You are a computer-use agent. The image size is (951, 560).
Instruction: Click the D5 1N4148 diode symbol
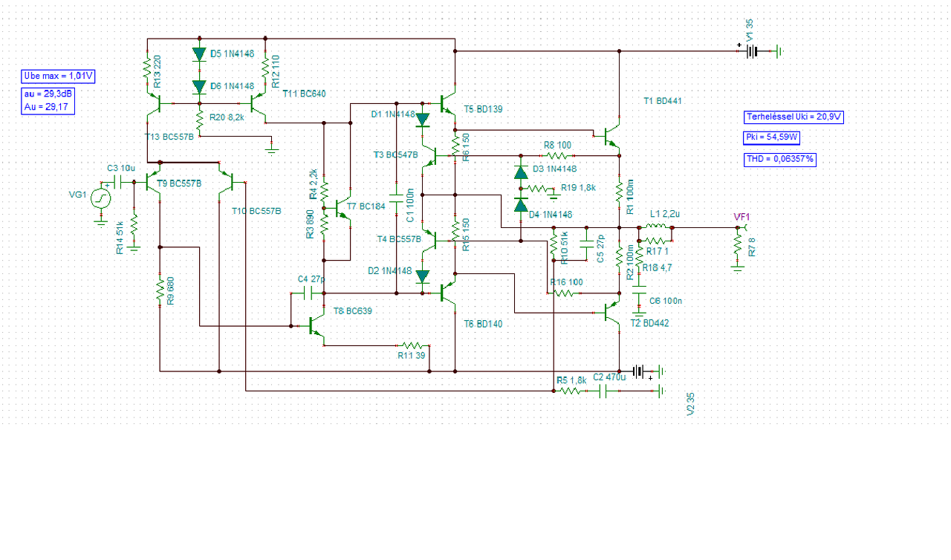pos(199,54)
